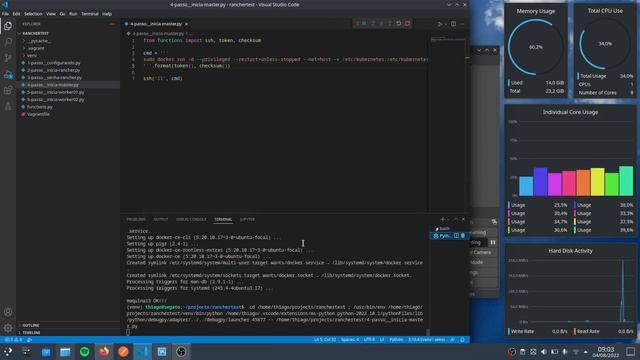Expand the TIMELINE section
The image size is (640, 360).
click(x=31, y=333)
